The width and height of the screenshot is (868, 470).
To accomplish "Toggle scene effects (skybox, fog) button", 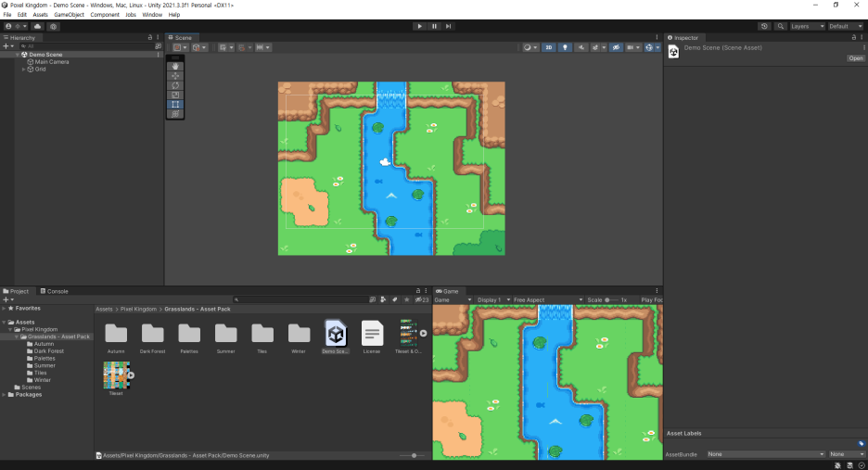I will coord(595,47).
